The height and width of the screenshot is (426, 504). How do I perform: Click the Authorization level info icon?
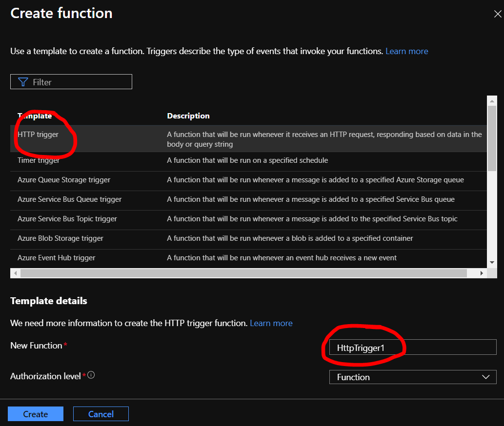tap(91, 375)
